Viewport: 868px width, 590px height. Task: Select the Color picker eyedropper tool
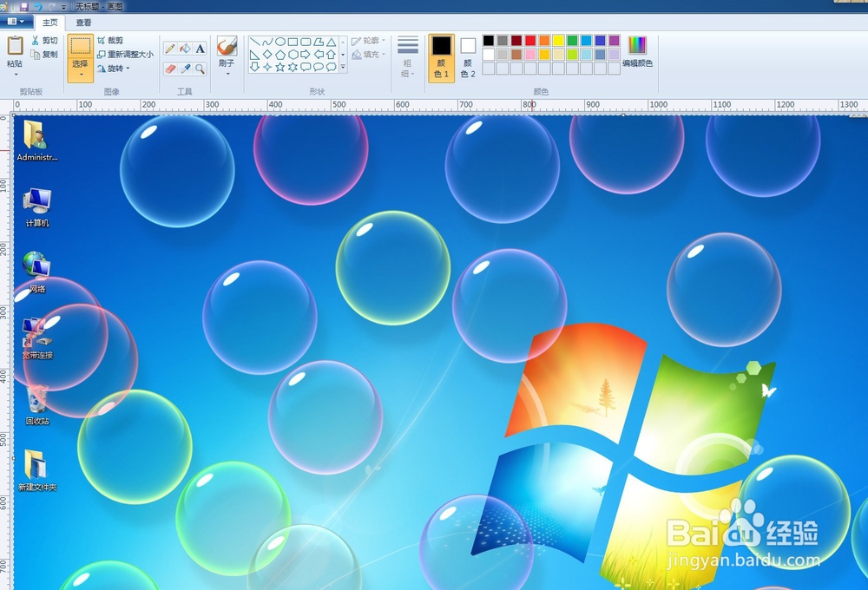tap(186, 69)
